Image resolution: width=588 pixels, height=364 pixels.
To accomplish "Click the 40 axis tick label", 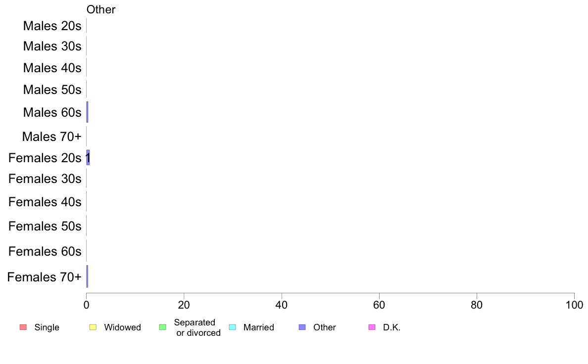I will click(282, 305).
